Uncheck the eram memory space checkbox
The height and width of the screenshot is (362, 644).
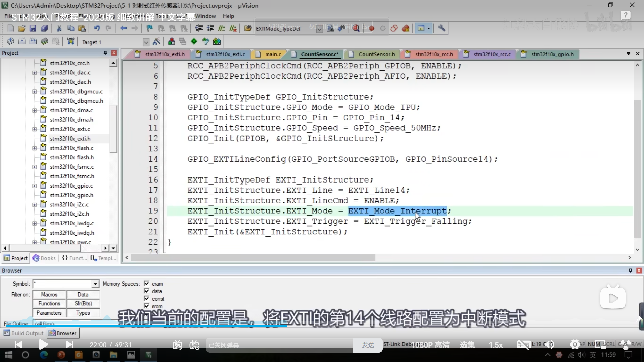(147, 284)
